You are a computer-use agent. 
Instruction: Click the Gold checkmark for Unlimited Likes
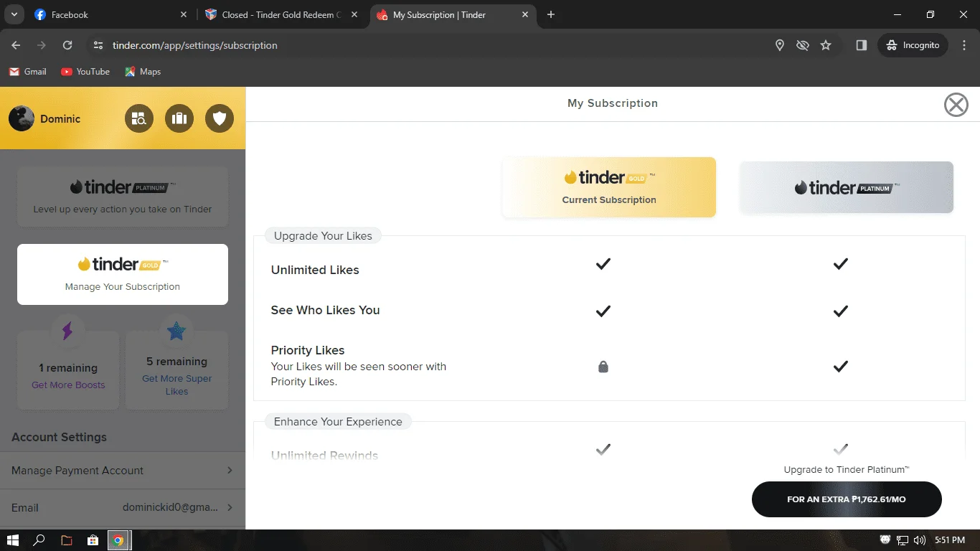click(x=603, y=264)
